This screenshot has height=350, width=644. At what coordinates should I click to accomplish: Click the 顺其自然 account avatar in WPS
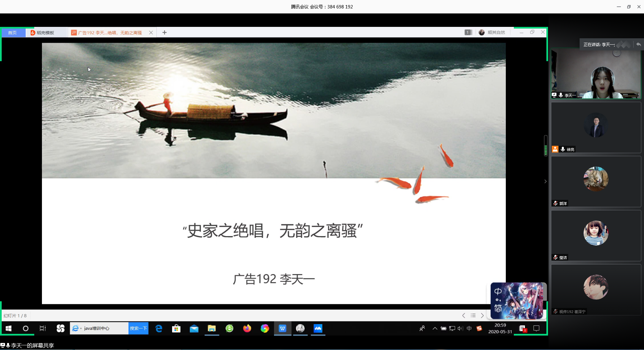pos(482,32)
